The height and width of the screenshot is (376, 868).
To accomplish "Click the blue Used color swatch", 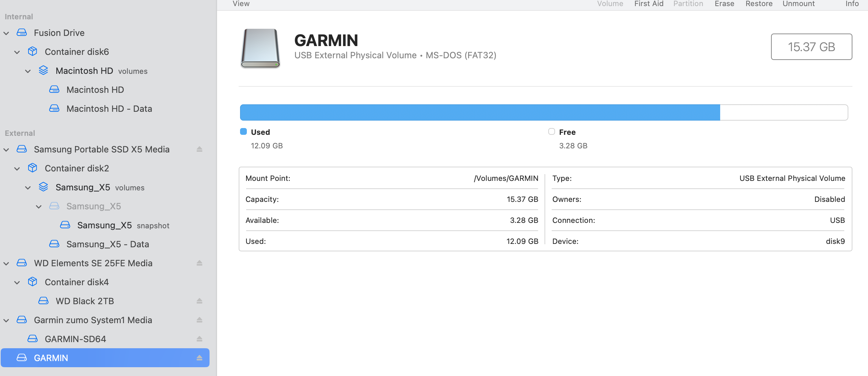I will pyautogui.click(x=243, y=131).
